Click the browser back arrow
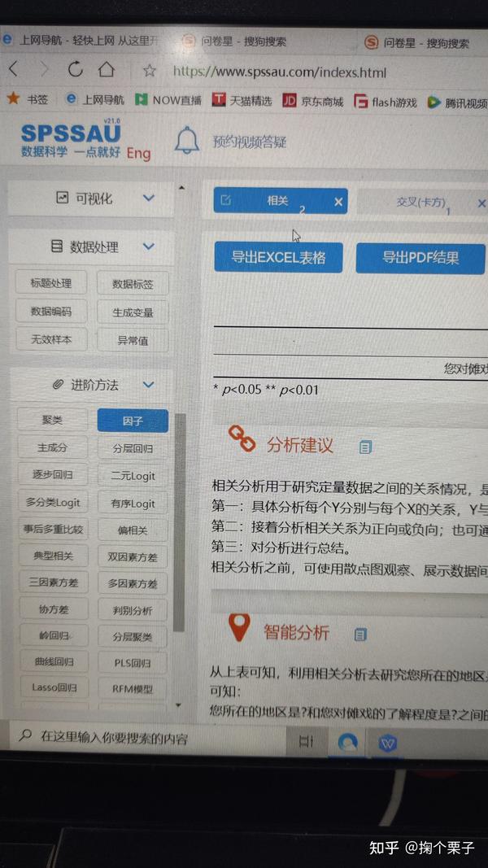The width and height of the screenshot is (488, 868). [x=13, y=68]
